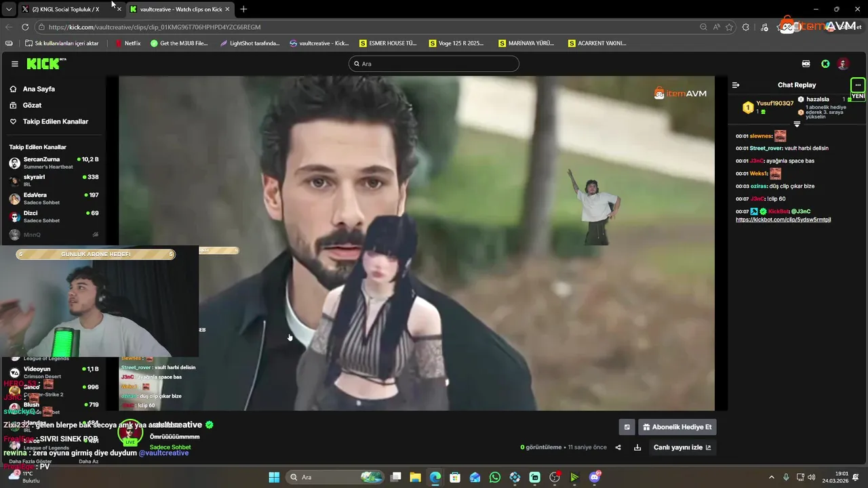Open ESMER HOUSE TÜ bookmark
Image resolution: width=868 pixels, height=488 pixels.
tap(388, 43)
